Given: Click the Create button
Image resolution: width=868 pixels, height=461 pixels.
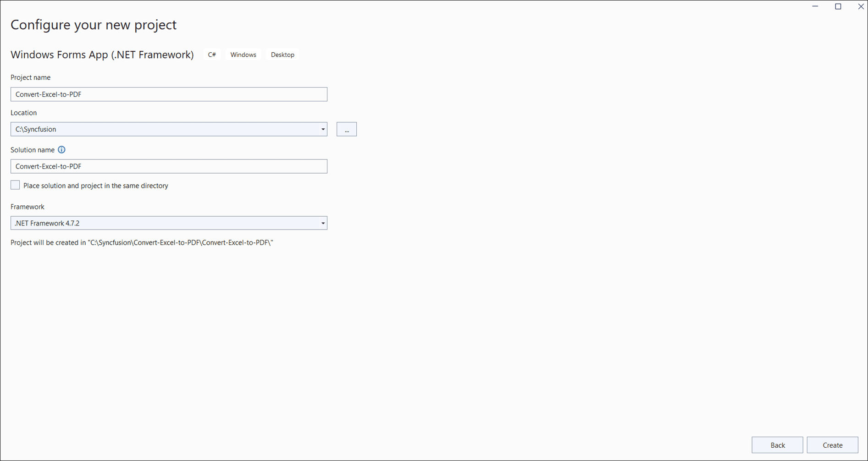Looking at the screenshot, I should point(832,445).
